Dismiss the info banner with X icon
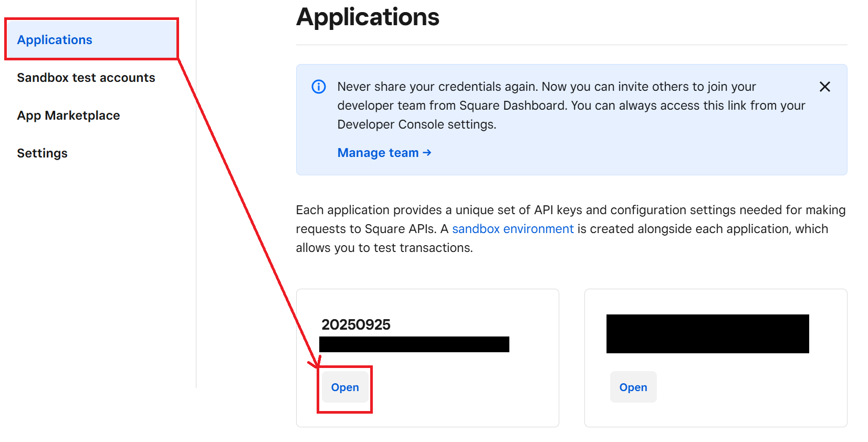The image size is (868, 442). [x=824, y=87]
